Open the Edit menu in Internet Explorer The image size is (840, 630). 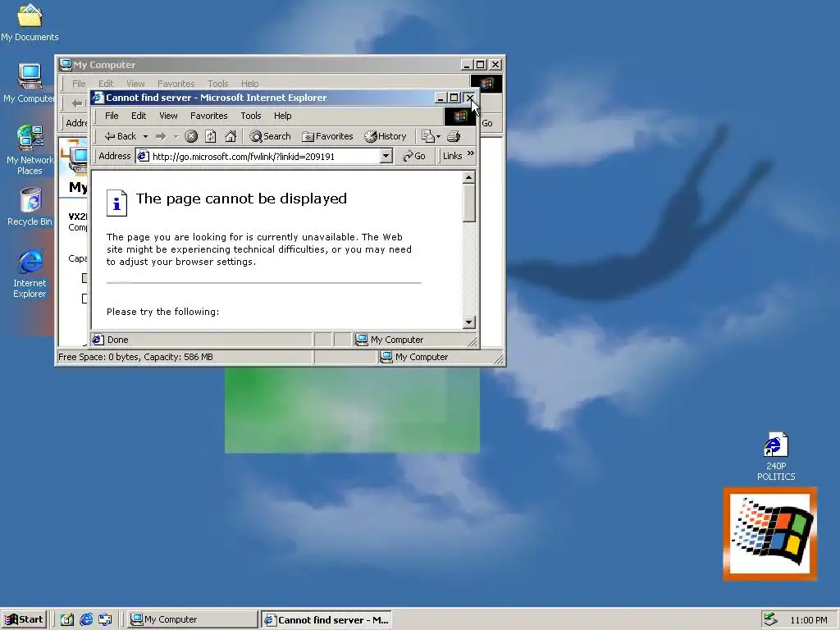pos(139,116)
